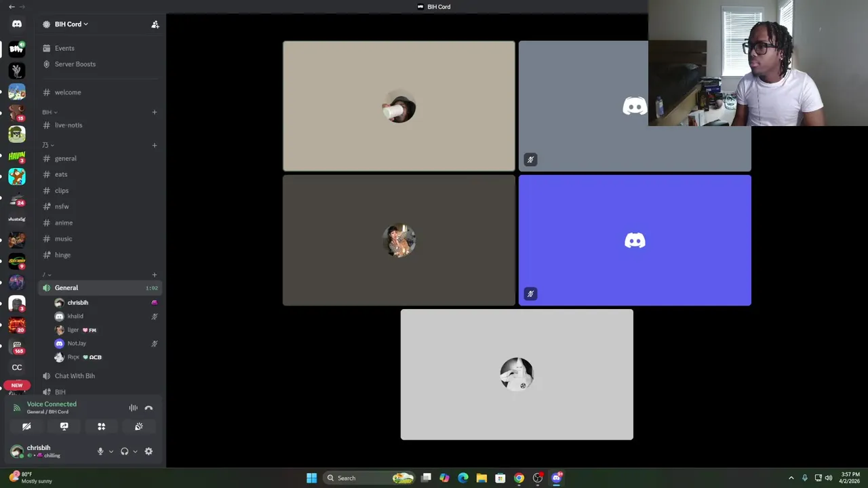Click the blue Discord-logo participant tile

[635, 241]
